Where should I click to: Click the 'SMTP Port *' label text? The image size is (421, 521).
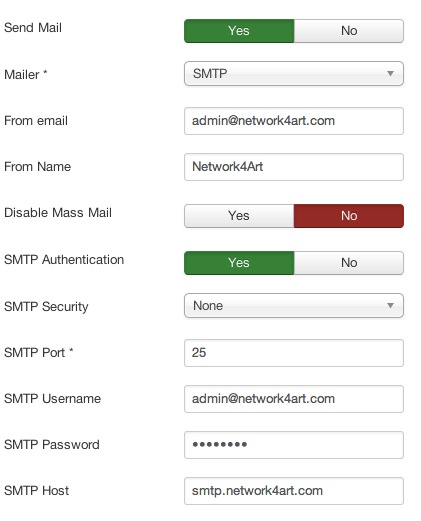[39, 353]
